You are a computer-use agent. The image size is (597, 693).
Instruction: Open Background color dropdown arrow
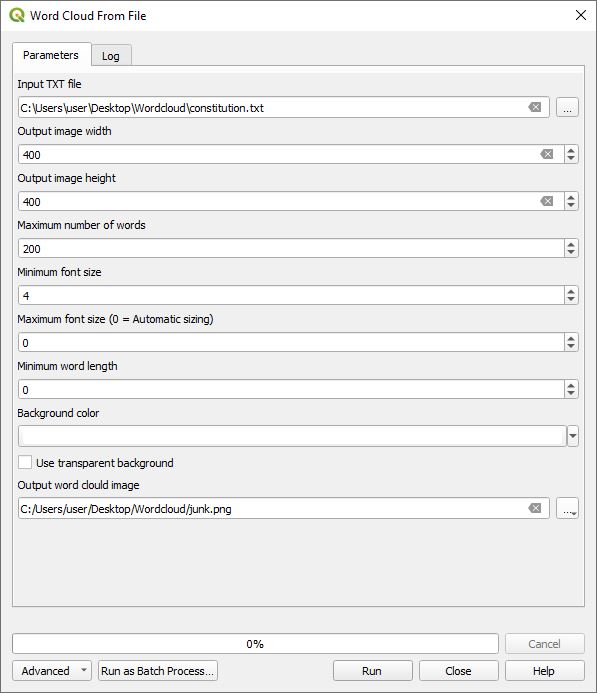click(x=573, y=436)
